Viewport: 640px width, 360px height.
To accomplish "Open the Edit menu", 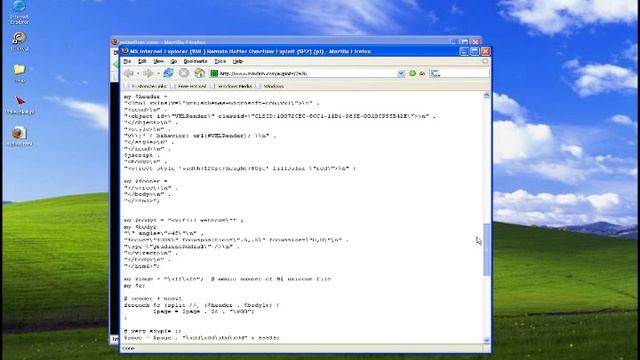I will [x=142, y=61].
